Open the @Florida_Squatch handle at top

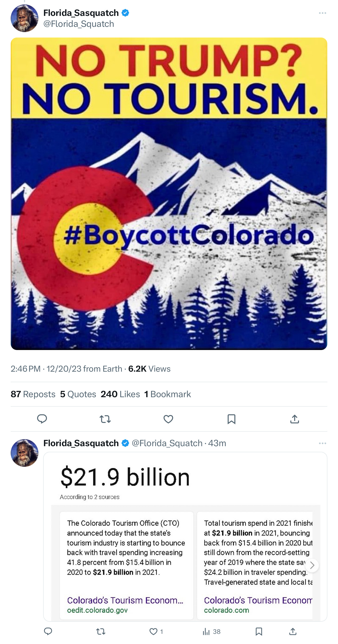pyautogui.click(x=79, y=24)
